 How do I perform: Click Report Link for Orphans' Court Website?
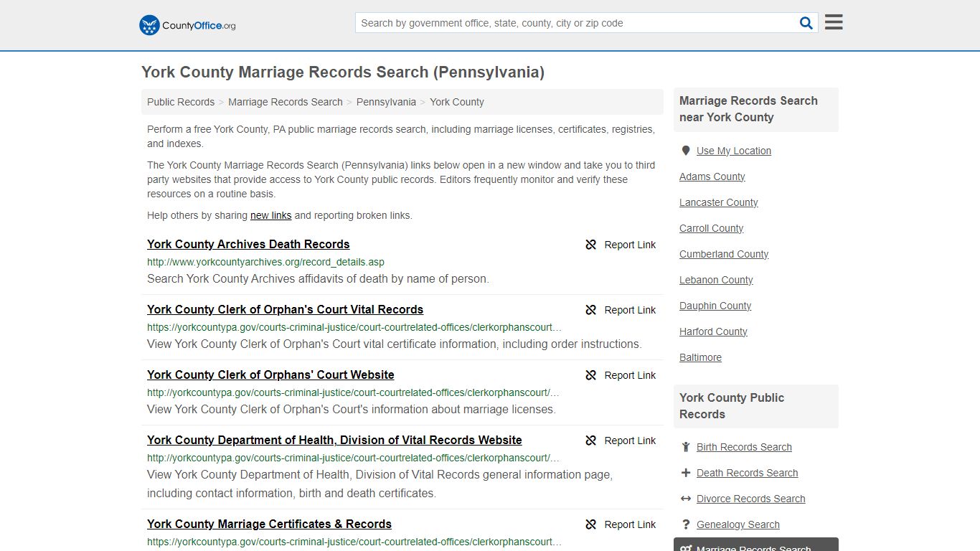pyautogui.click(x=630, y=375)
